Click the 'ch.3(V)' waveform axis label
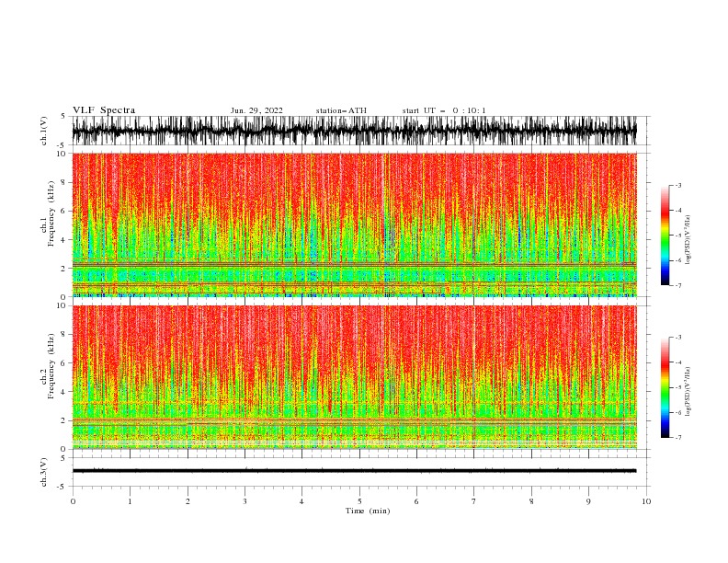Viewport: 728px width, 563px height. coord(44,472)
